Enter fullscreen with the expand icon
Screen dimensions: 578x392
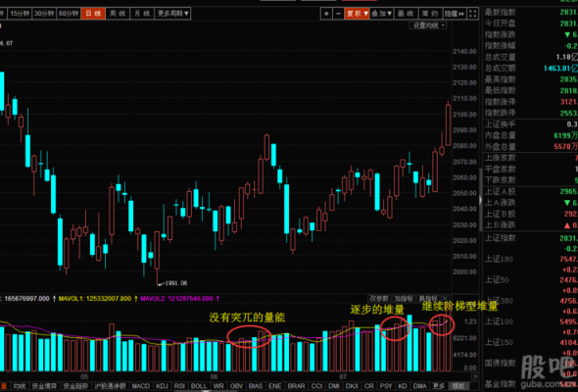point(473,14)
